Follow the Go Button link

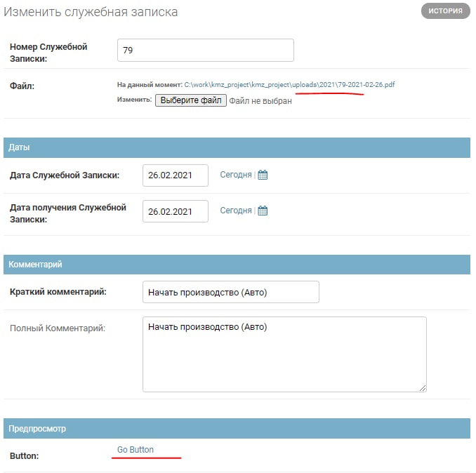pyautogui.click(x=135, y=450)
